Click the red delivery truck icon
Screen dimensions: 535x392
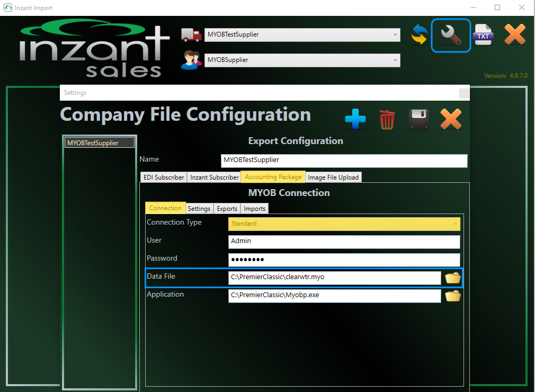pyautogui.click(x=191, y=35)
